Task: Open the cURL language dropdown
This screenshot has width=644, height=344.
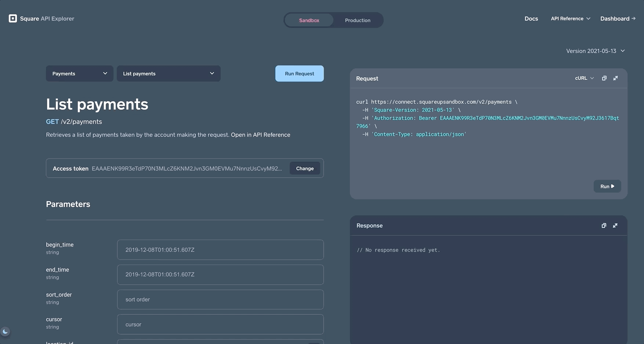Action: point(584,78)
